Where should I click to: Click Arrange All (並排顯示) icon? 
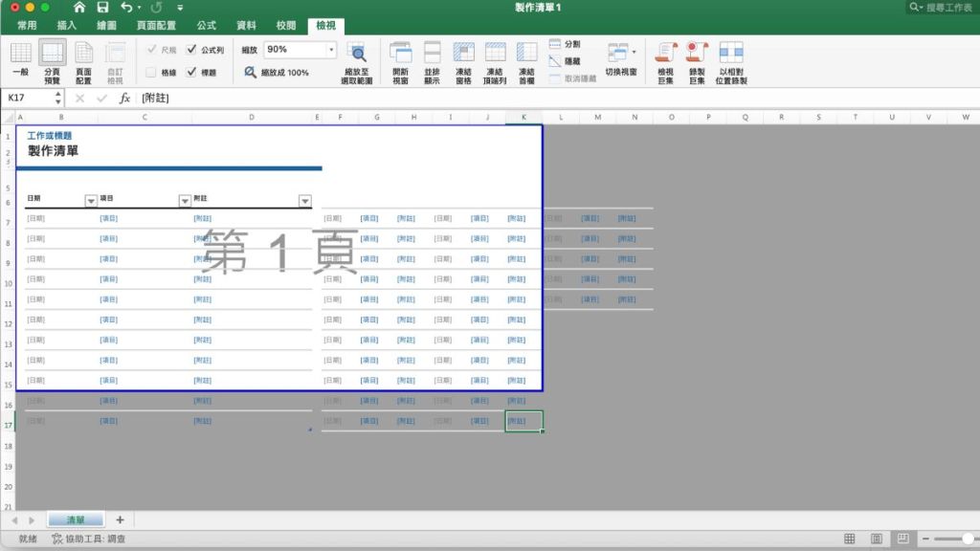[432, 54]
